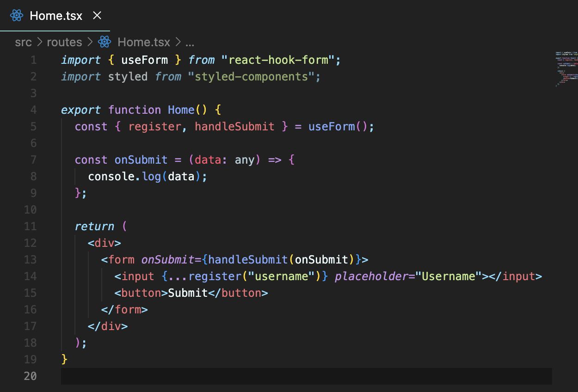The width and height of the screenshot is (578, 392).
Task: Click the export keyword on line 4
Action: pyautogui.click(x=81, y=110)
